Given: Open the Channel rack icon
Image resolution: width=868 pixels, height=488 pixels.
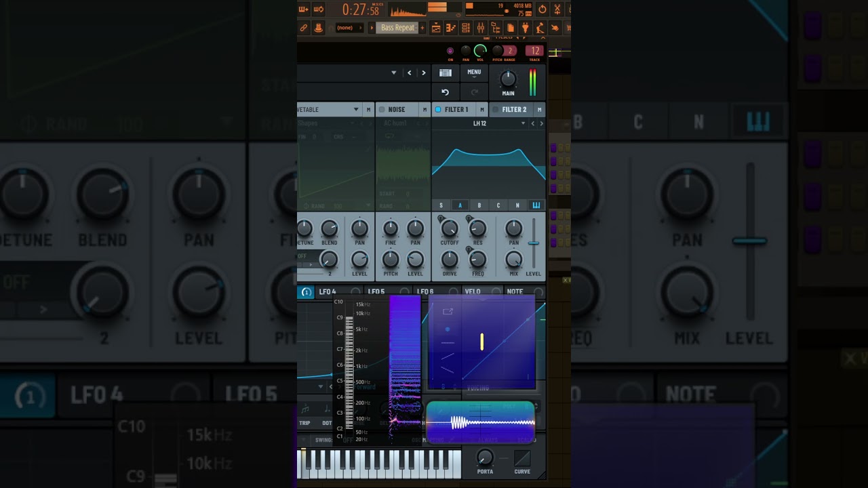Looking at the screenshot, I should (466, 28).
